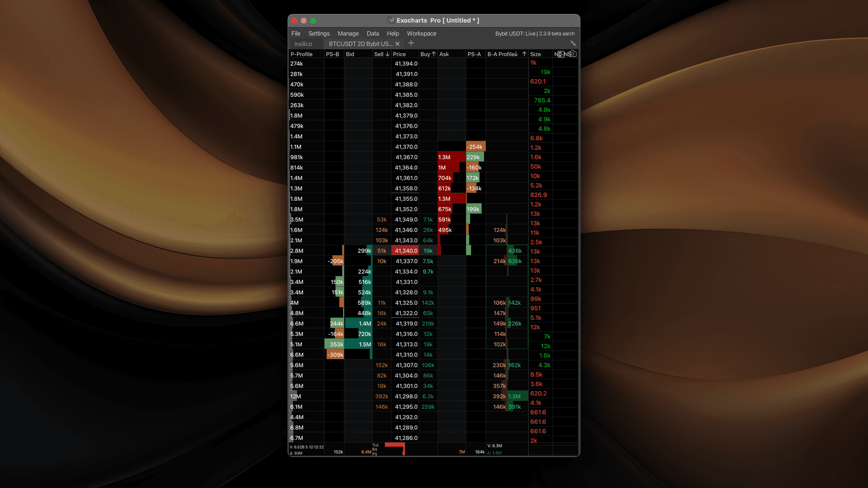The width and height of the screenshot is (868, 488).
Task: Click the down arrow beside Sell header
Action: click(387, 54)
